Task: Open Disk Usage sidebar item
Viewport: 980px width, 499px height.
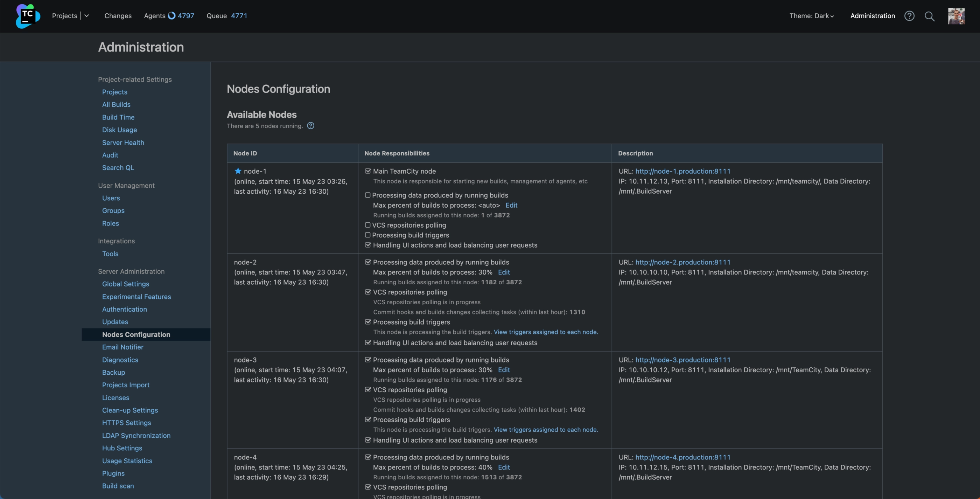Action: pos(119,130)
